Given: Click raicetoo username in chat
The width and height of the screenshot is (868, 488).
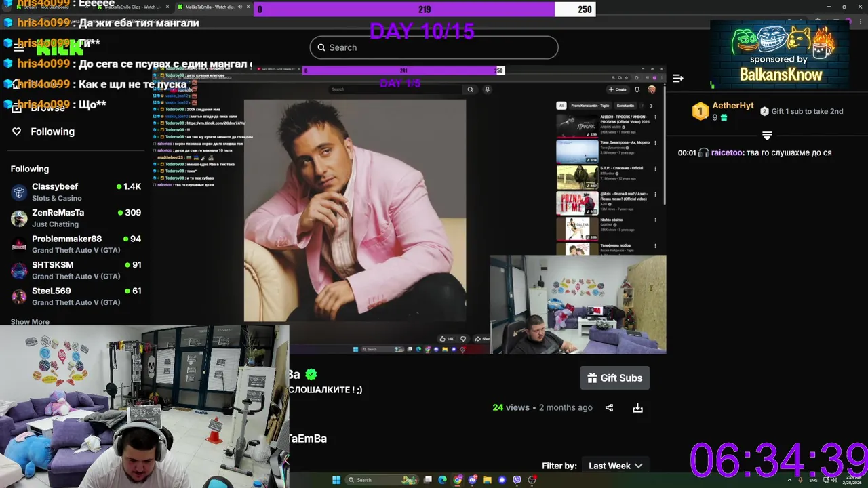Looking at the screenshot, I should (727, 153).
